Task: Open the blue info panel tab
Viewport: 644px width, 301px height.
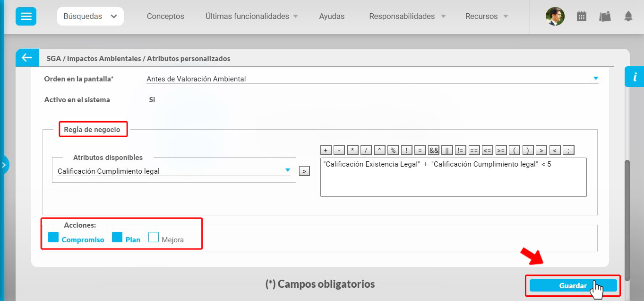Action: 635,77
